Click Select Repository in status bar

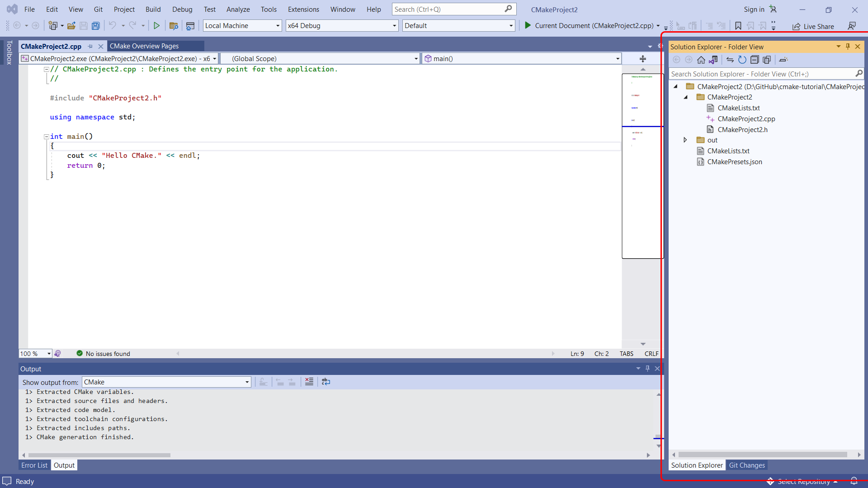[x=803, y=481]
